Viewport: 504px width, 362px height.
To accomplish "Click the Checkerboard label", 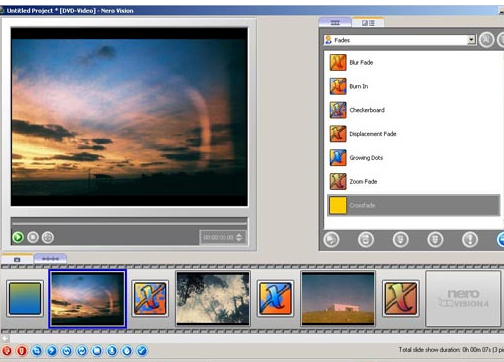I will click(x=367, y=110).
